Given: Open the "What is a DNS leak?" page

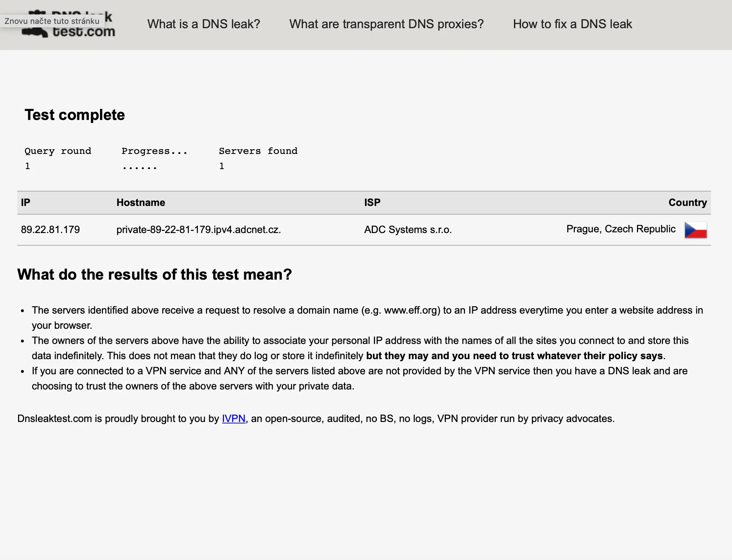Looking at the screenshot, I should coord(203,24).
